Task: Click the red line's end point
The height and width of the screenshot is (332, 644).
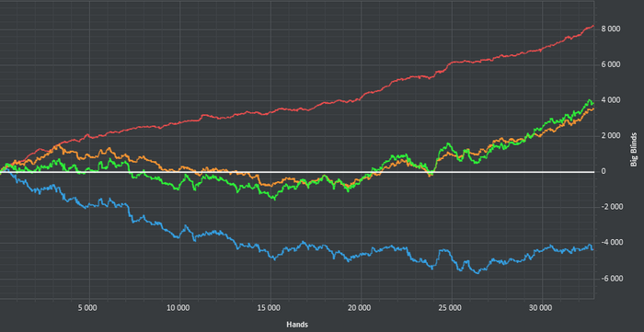Action: 593,26
